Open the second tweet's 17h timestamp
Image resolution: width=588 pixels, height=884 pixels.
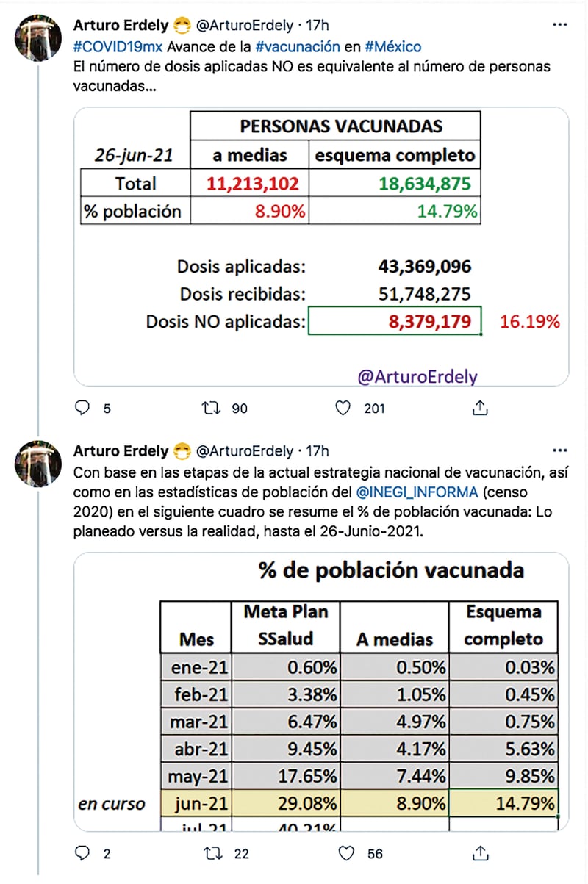[318, 450]
